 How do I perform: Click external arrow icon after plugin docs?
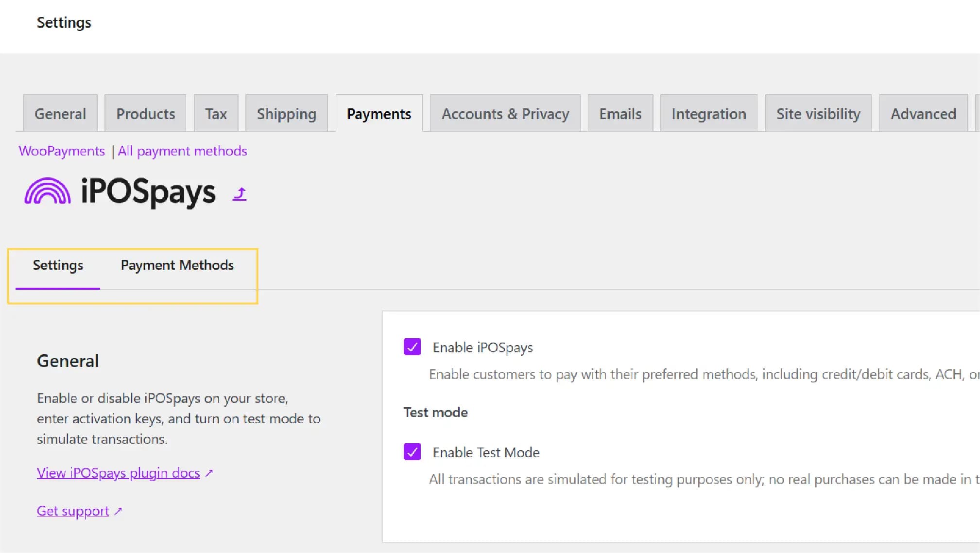click(209, 473)
